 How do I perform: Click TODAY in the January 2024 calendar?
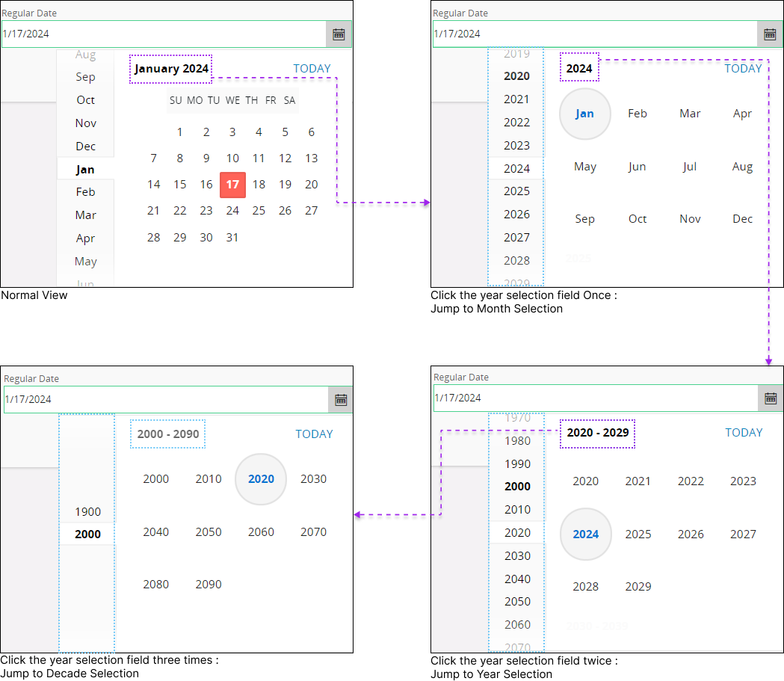pos(312,68)
